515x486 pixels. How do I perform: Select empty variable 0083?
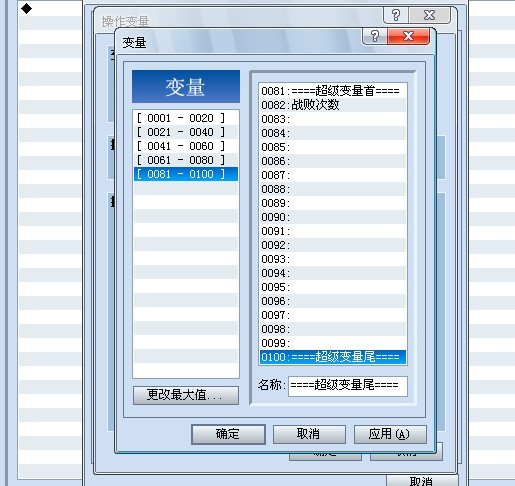pyautogui.click(x=333, y=119)
